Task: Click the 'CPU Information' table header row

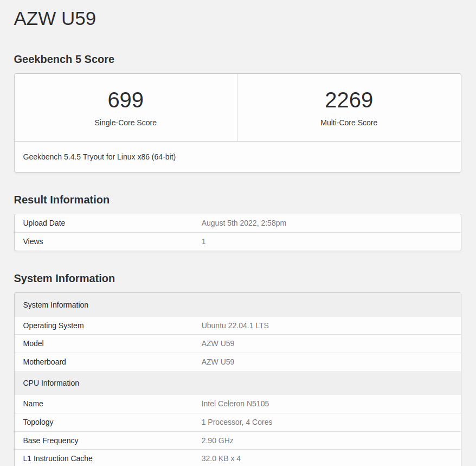Action: tap(237, 383)
